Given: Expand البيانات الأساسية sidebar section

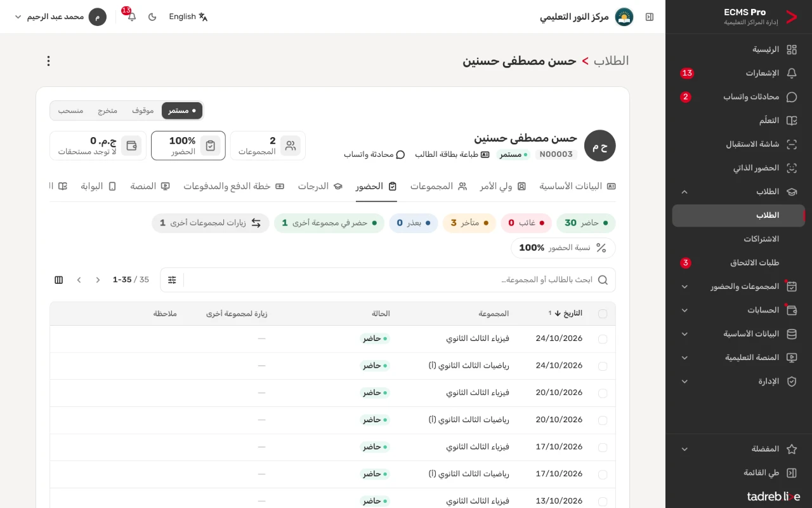Looking at the screenshot, I should click(x=738, y=334).
